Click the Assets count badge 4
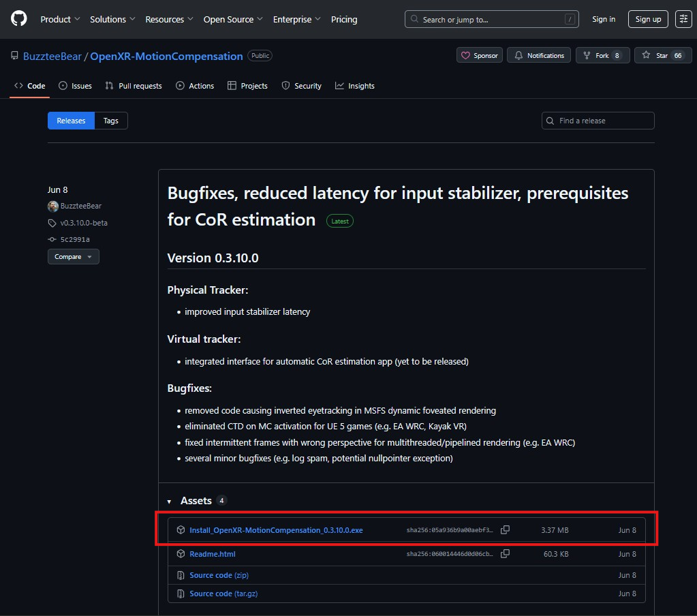This screenshot has width=697, height=616. pos(221,501)
